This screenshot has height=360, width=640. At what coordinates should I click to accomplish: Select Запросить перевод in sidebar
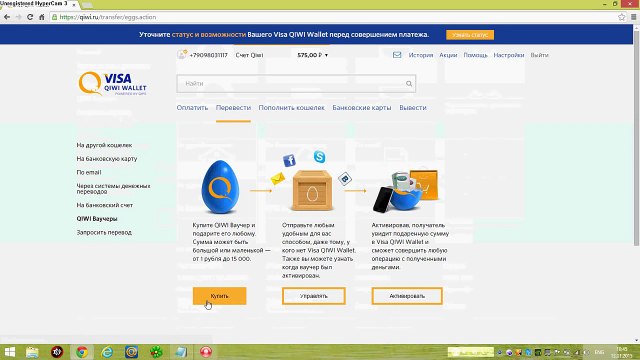click(104, 232)
